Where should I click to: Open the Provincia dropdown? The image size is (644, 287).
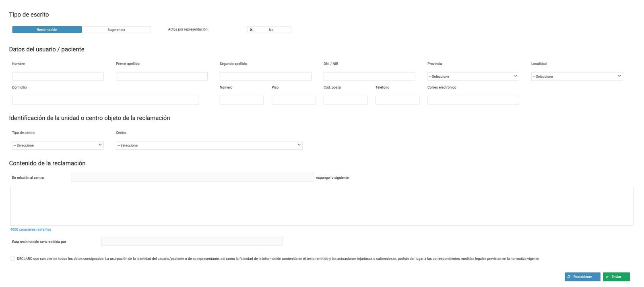pyautogui.click(x=473, y=76)
